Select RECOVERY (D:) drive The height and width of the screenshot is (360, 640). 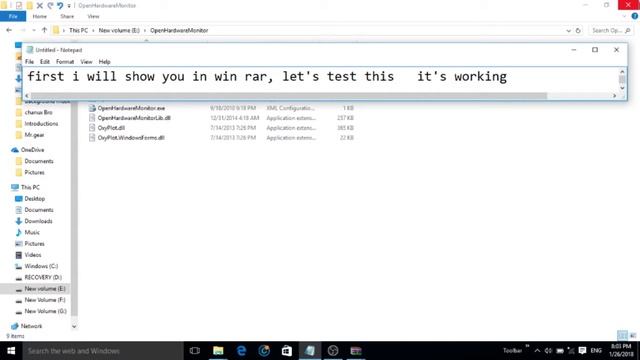click(43, 278)
